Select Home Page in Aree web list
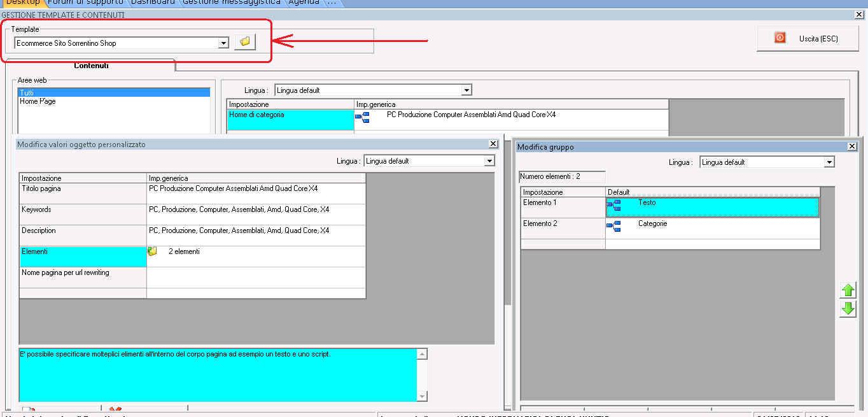868x417 pixels. pyautogui.click(x=114, y=101)
